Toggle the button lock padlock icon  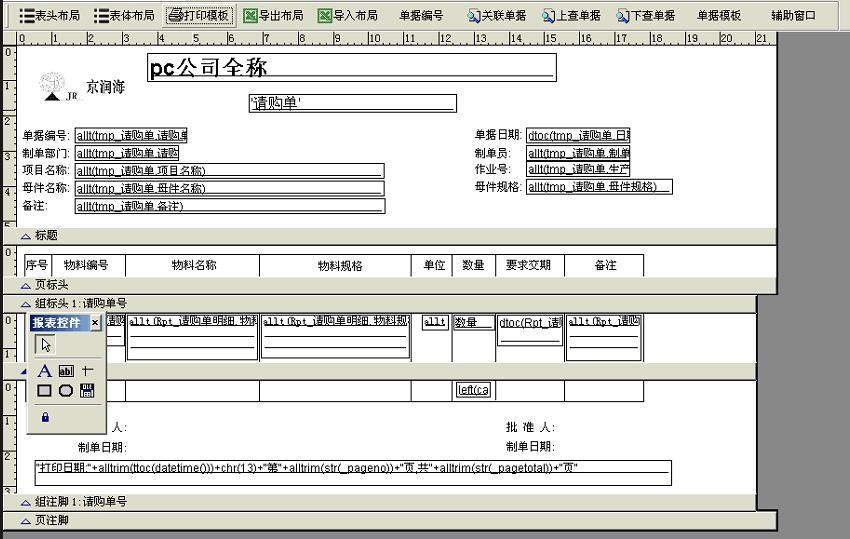point(44,416)
